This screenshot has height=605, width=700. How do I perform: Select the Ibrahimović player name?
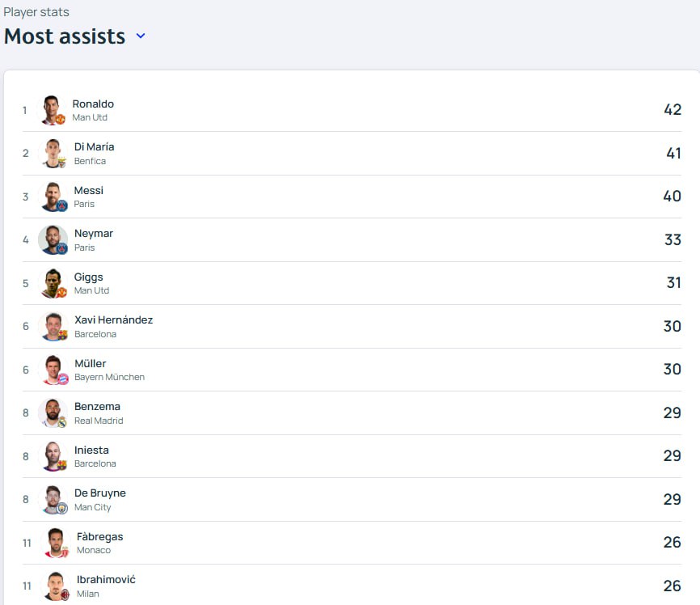click(106, 580)
